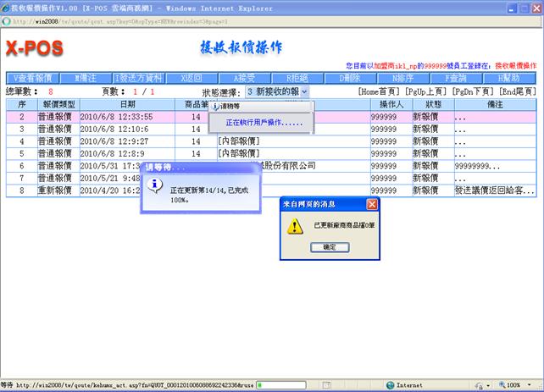544x392 pixels.
Task: Jump to last page with [End尾頁]
Action: 517,91
